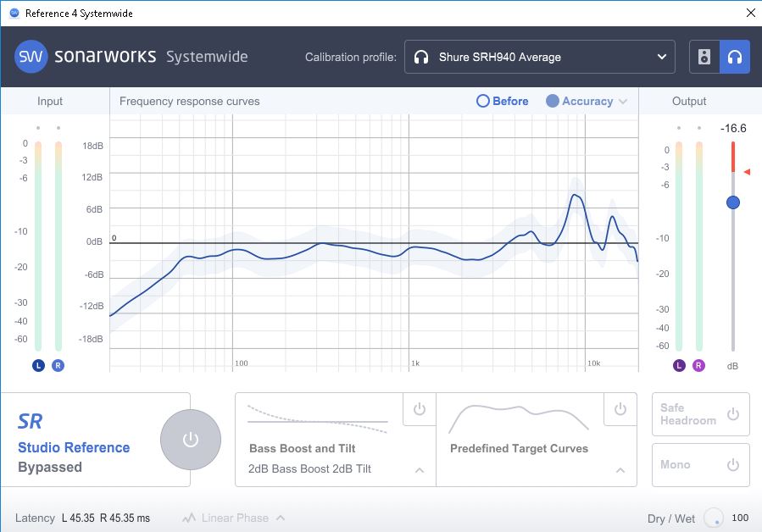
Task: Click the Bass Boost and Tilt curve preview
Action: pyautogui.click(x=317, y=418)
